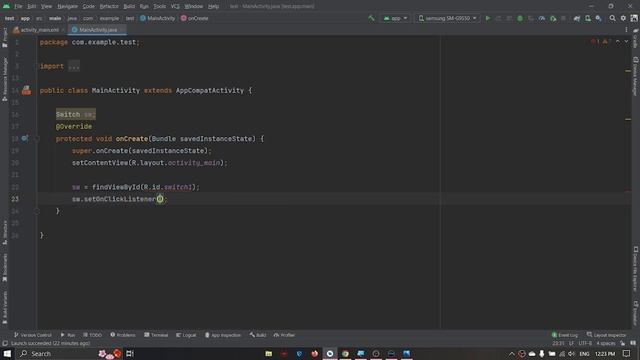Open the Build tool window at the bottom
640x360 pixels.
[258, 335]
